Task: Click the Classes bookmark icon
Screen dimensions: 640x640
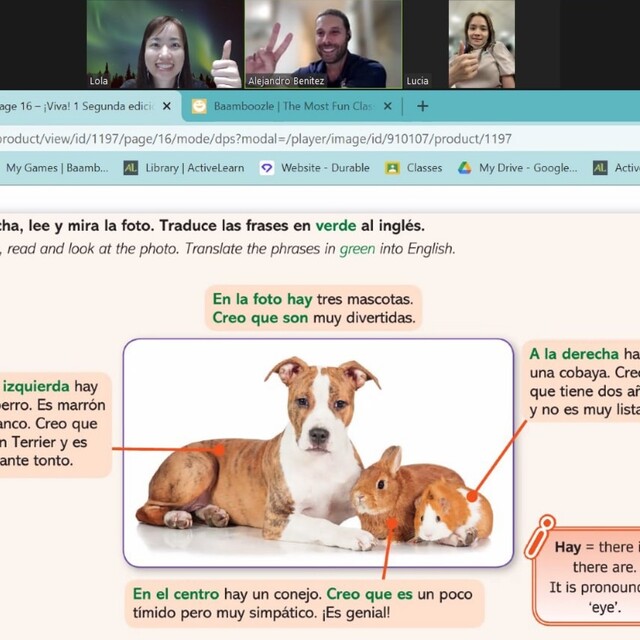Action: 392,168
